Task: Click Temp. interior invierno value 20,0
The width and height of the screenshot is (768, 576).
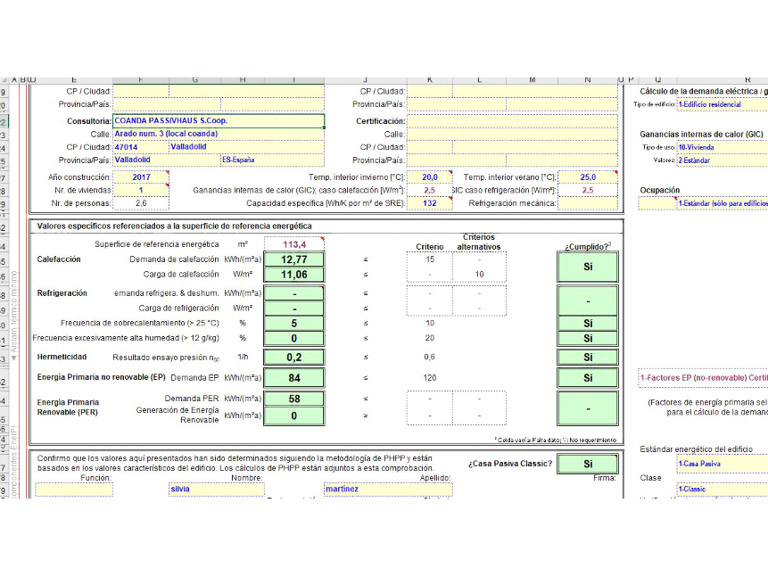Action: (430, 177)
